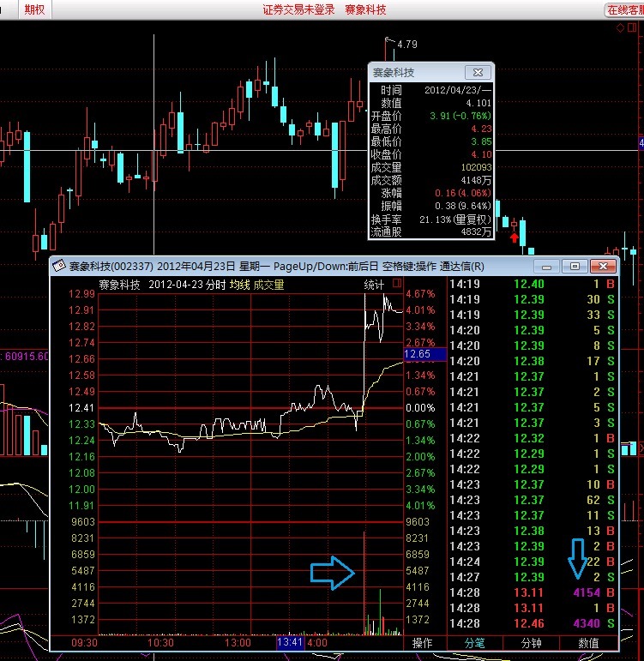644x661 pixels.
Task: Click the 4.79 high price flag
Action: point(406,44)
